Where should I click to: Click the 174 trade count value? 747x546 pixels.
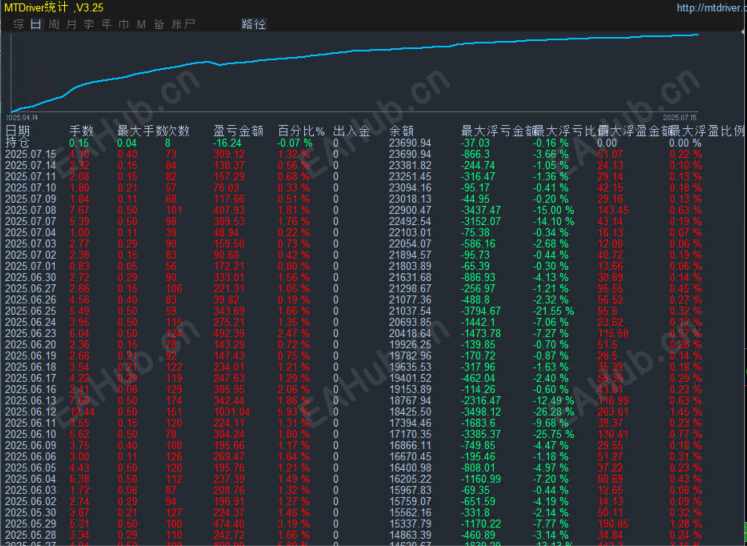tap(174, 400)
